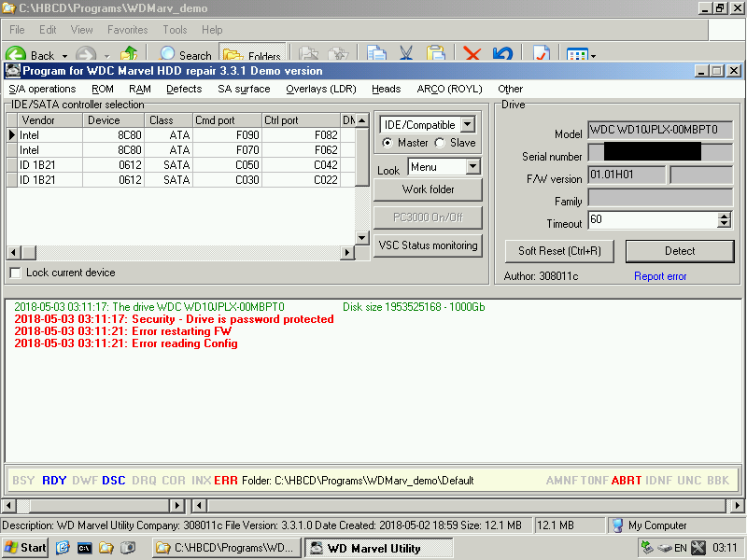Click controller table's right scroll arrow
747x560 pixels.
click(347, 252)
